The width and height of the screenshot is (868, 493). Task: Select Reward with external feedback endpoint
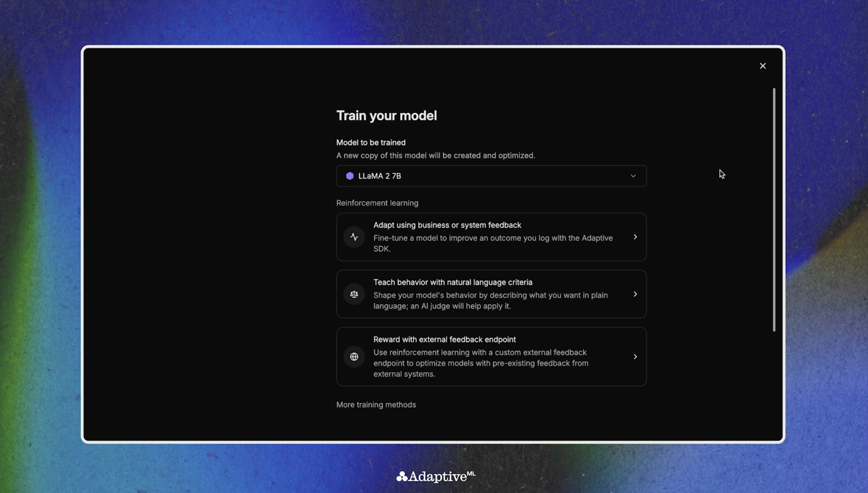[x=444, y=340]
